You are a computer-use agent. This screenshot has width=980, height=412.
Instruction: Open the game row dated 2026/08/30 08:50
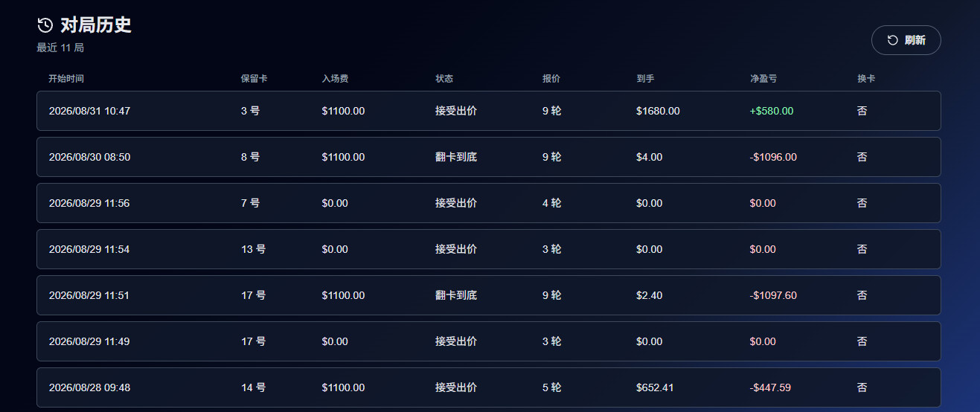click(489, 157)
